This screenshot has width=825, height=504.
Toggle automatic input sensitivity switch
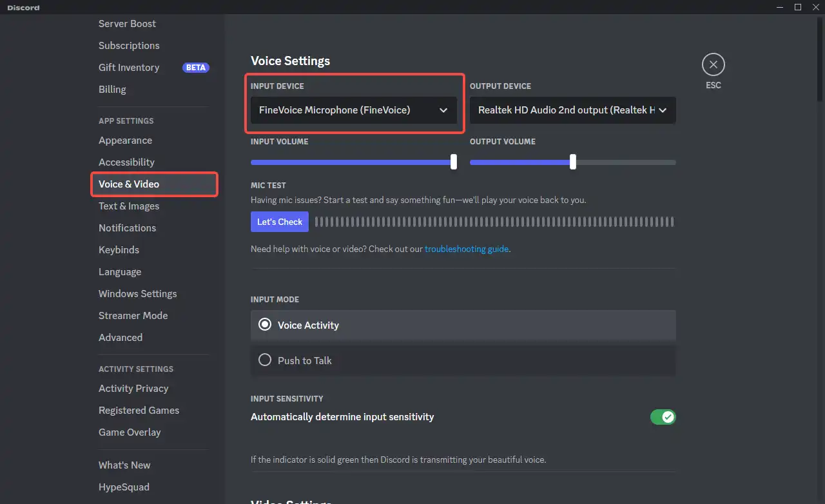pyautogui.click(x=663, y=417)
